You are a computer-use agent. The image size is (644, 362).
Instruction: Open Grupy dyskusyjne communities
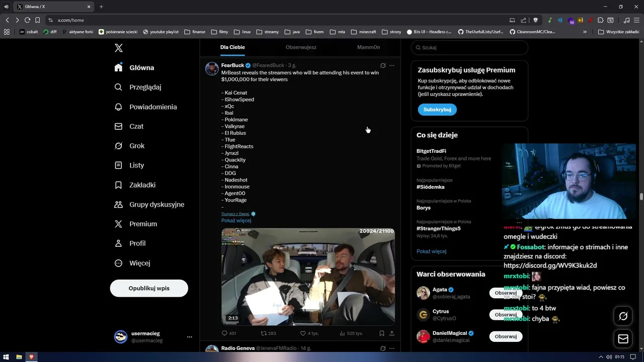pyautogui.click(x=149, y=204)
